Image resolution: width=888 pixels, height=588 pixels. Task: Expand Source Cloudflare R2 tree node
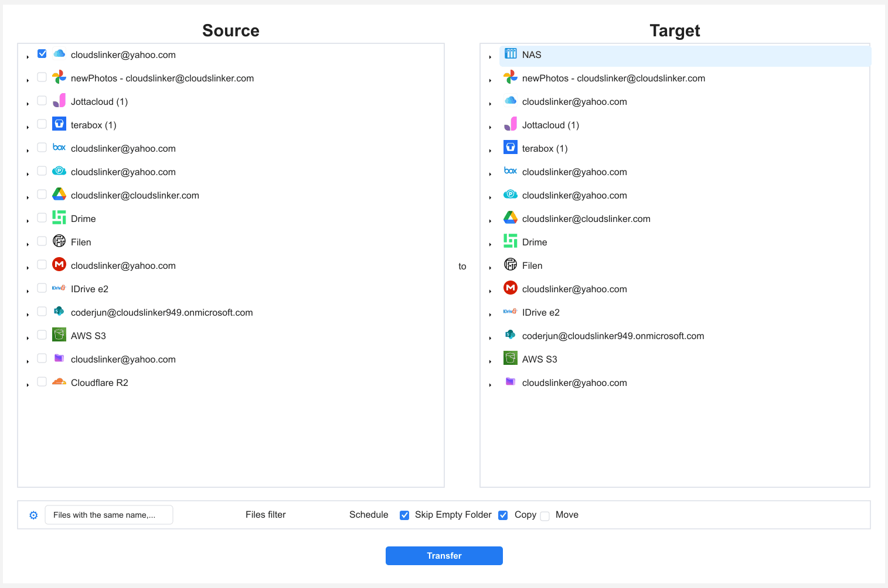coord(28,385)
